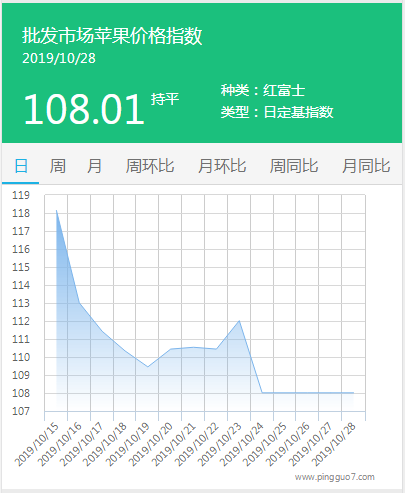Click the x-axis label 2019/10/15

coord(37,444)
